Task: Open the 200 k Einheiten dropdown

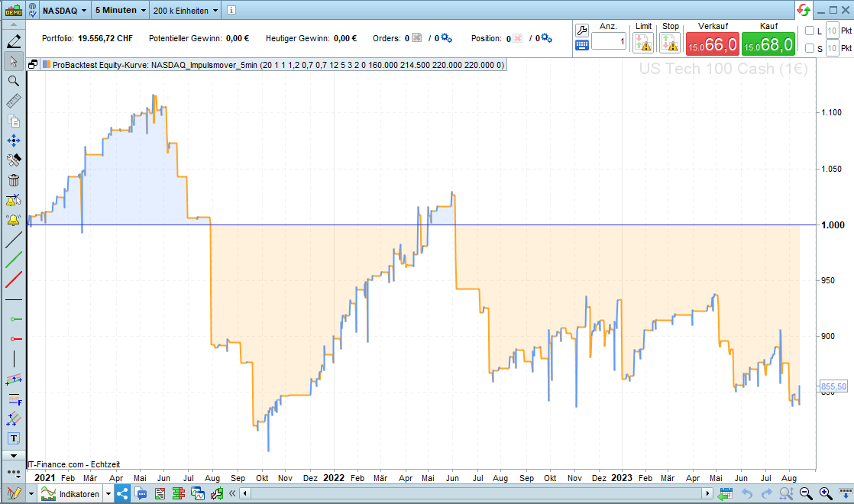Action: (185, 11)
